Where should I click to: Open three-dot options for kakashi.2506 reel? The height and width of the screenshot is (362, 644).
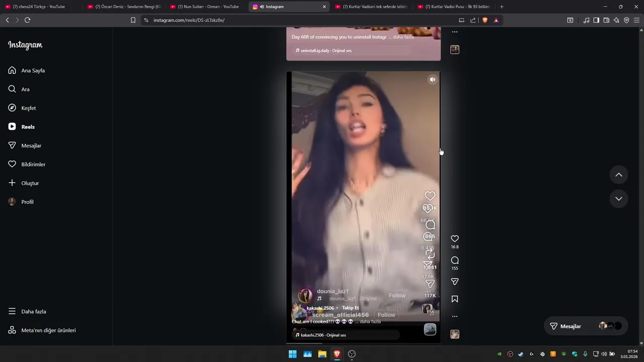coord(455,316)
